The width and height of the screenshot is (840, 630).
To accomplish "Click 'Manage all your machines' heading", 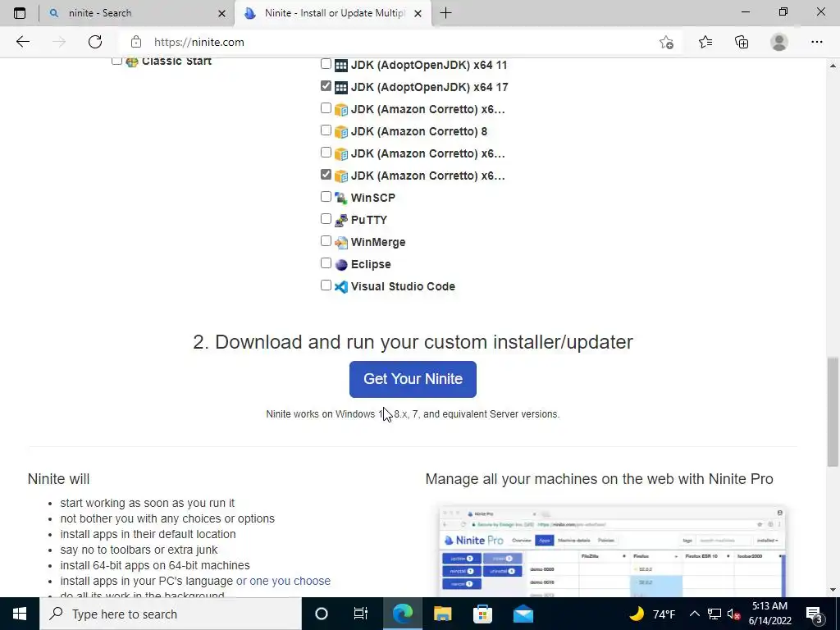I will click(x=599, y=479).
